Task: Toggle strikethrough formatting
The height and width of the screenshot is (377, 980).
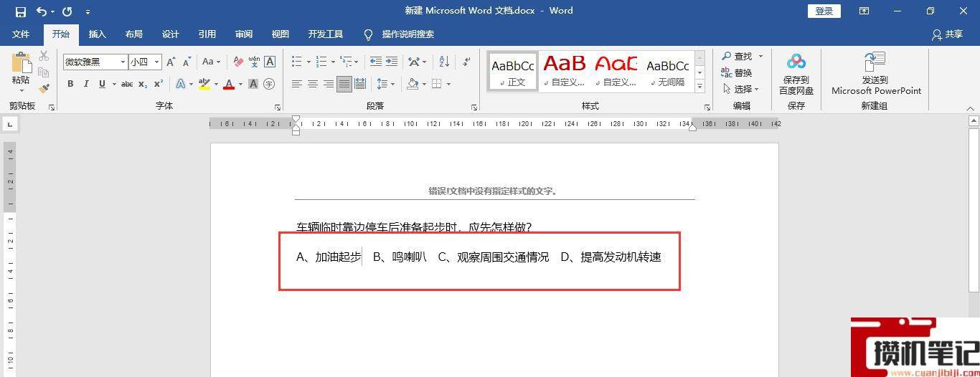Action: coord(127,84)
